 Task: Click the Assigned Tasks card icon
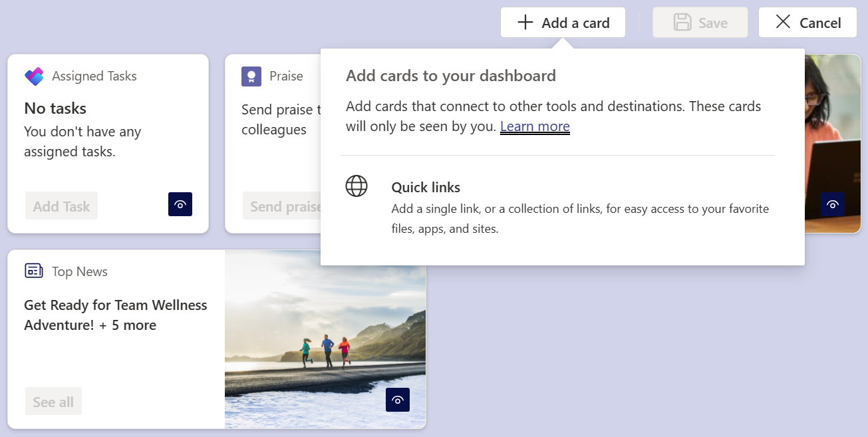[x=34, y=76]
